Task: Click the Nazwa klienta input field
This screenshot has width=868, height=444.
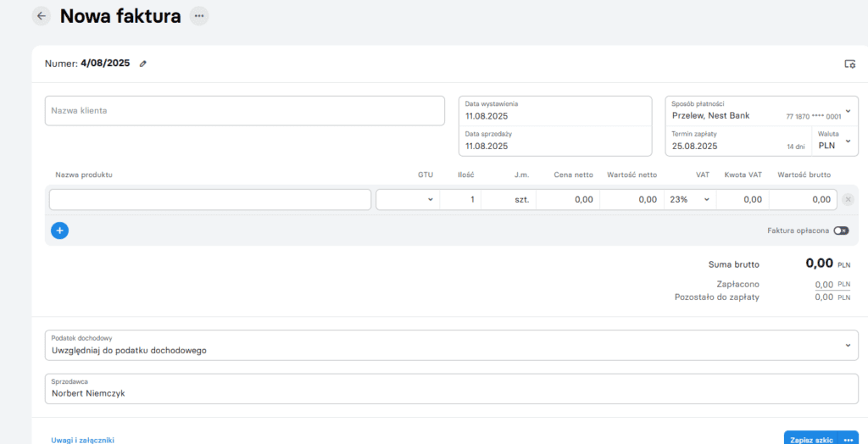Action: [x=244, y=111]
